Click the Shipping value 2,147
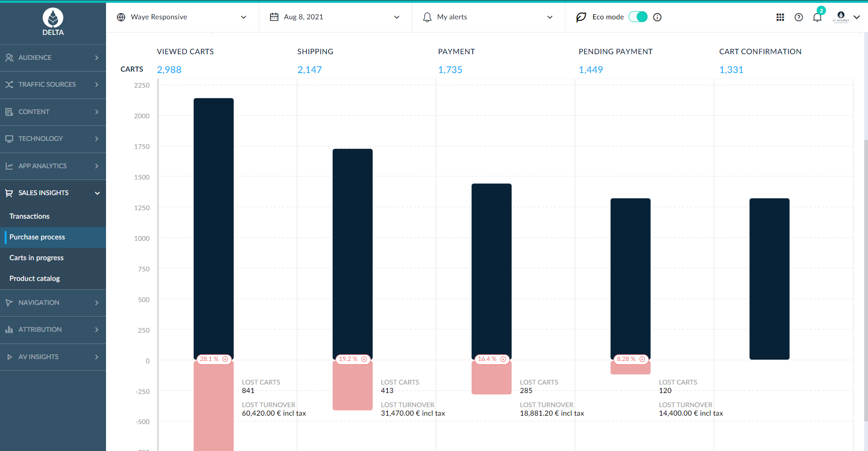 click(310, 70)
